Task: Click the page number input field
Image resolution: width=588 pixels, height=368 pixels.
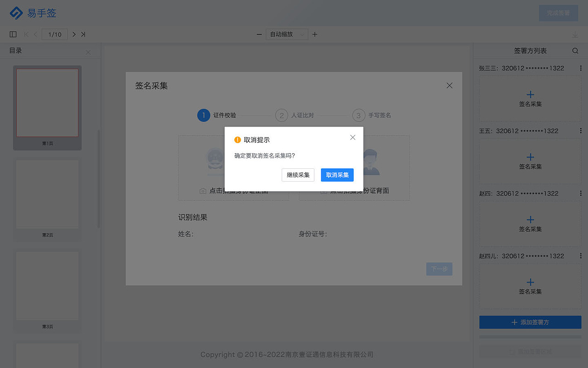Action: point(54,34)
